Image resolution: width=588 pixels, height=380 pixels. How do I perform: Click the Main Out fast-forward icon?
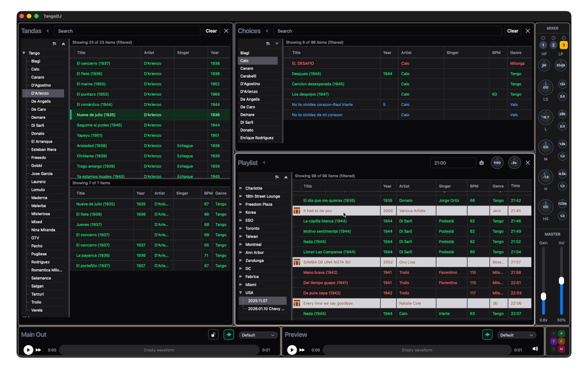tap(38, 350)
